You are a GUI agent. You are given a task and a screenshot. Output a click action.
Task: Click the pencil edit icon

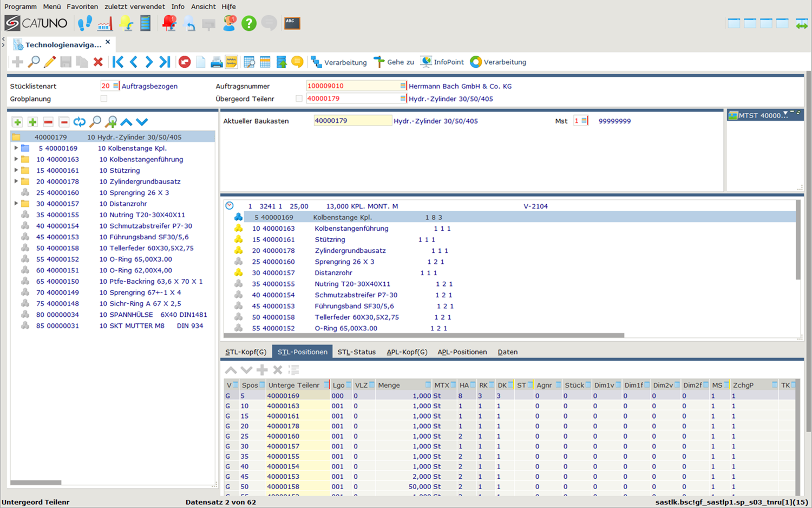click(x=50, y=62)
